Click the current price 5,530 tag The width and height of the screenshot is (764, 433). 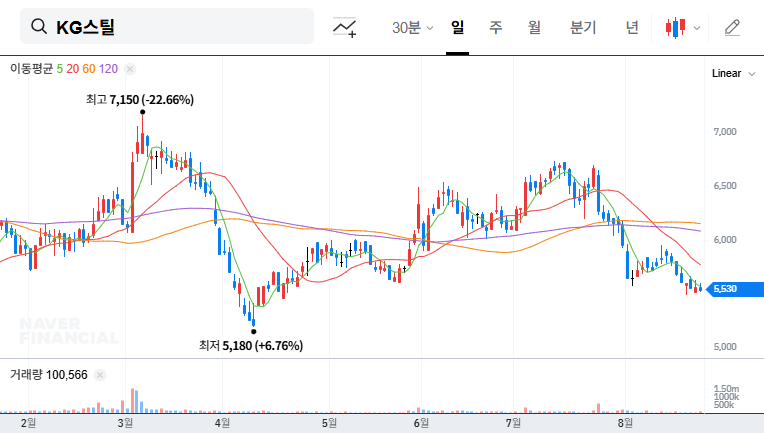tap(735, 289)
